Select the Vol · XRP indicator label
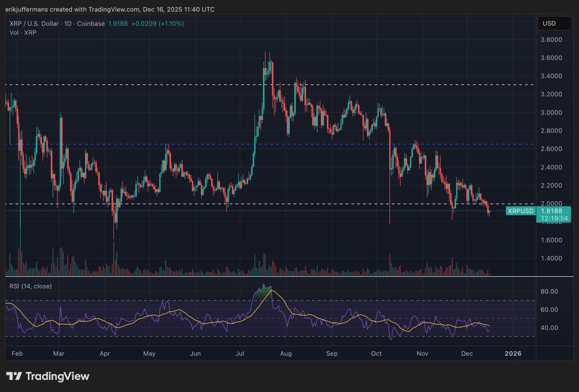This screenshot has height=392, width=579. [x=23, y=33]
